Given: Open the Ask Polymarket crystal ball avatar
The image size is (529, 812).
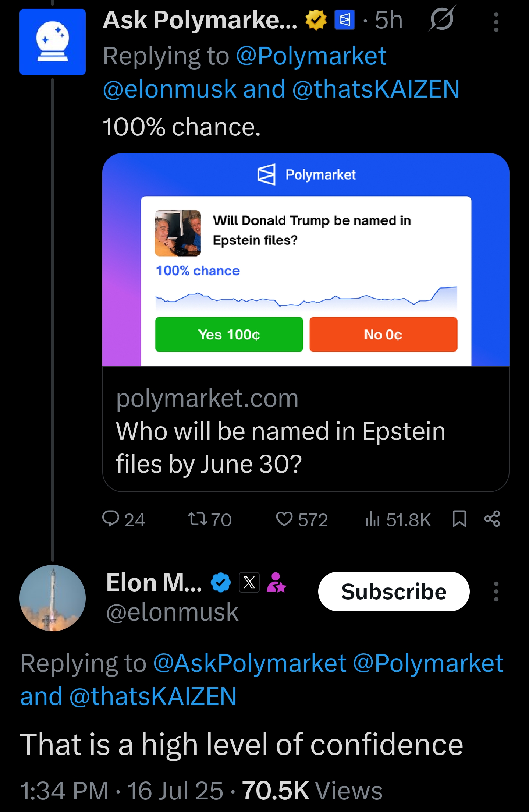Looking at the screenshot, I should pyautogui.click(x=53, y=42).
